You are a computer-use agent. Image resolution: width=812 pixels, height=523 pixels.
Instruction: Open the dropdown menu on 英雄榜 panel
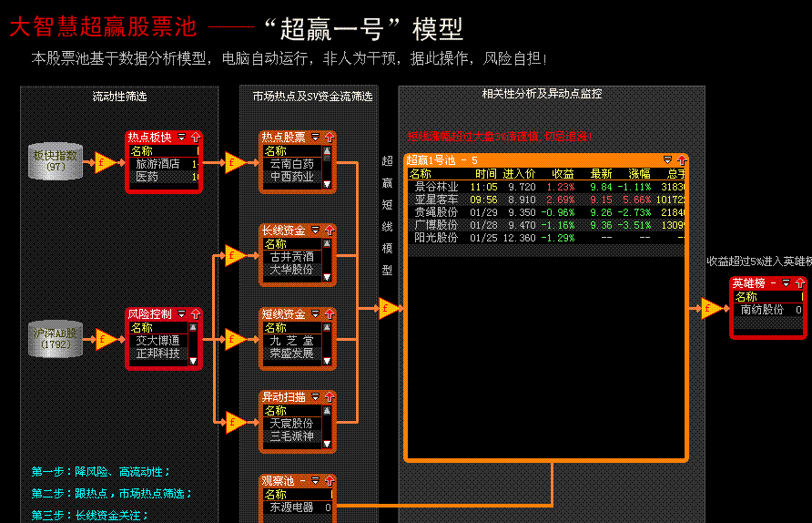point(787,282)
